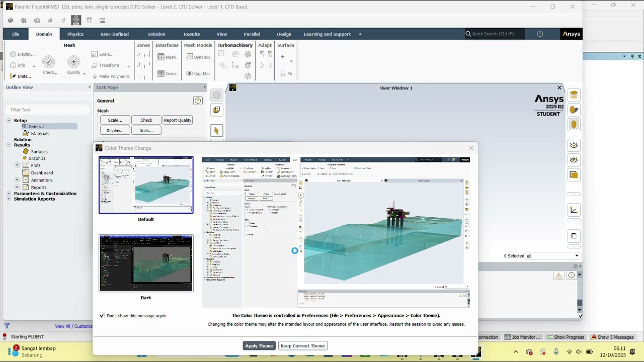Open the selection filter dropdown showing all
This screenshot has height=362, width=644.
coord(553,256)
